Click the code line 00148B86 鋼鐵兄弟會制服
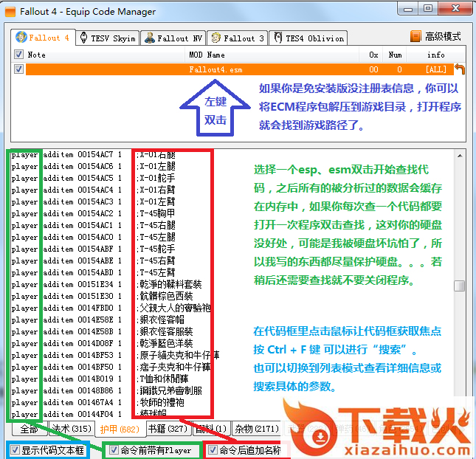Image resolution: width=476 pixels, height=459 pixels. point(106,390)
